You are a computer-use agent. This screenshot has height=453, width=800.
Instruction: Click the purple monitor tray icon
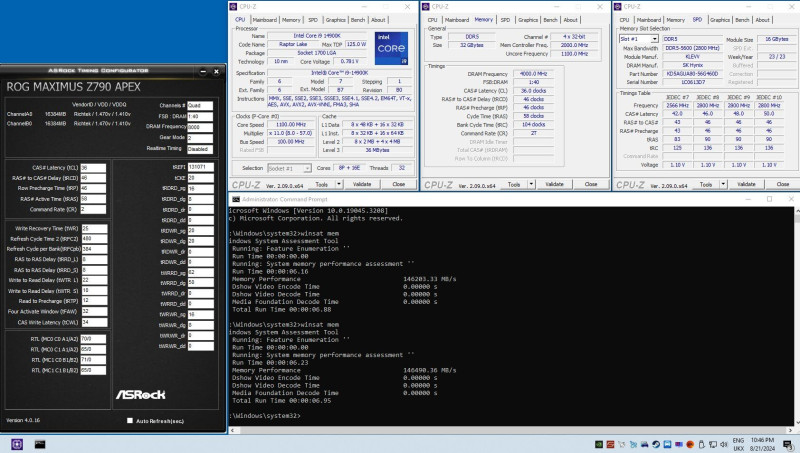[x=679, y=444]
